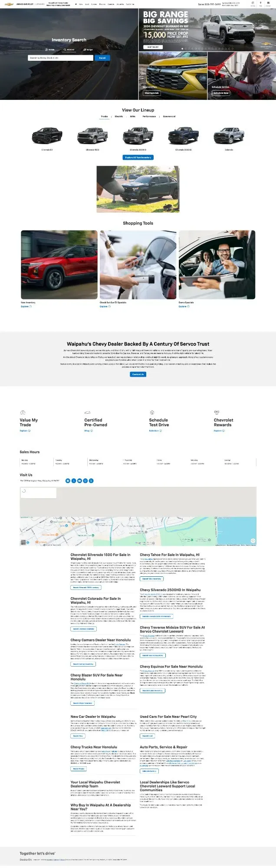Switch to the Trucks lineup tab

point(104,116)
